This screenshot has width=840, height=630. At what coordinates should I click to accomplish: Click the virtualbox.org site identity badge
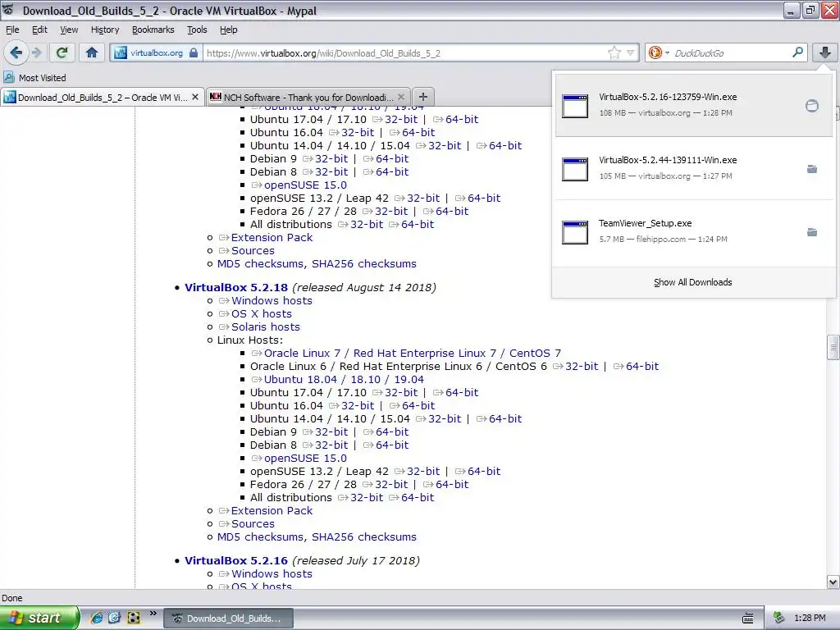(x=157, y=52)
